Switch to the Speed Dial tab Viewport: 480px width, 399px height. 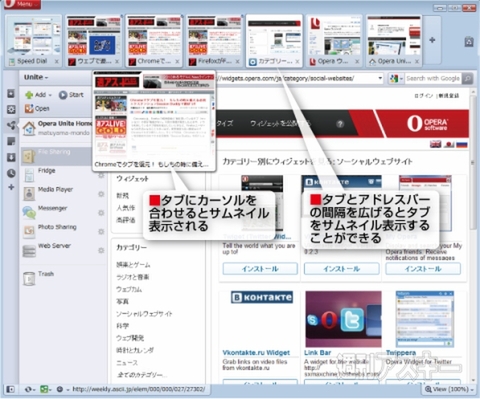point(32,40)
